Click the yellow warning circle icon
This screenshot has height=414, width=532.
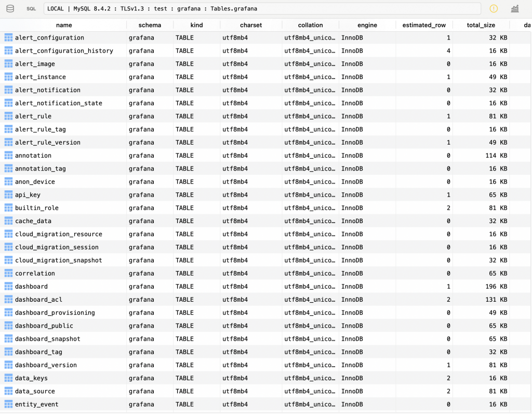coord(494,8)
